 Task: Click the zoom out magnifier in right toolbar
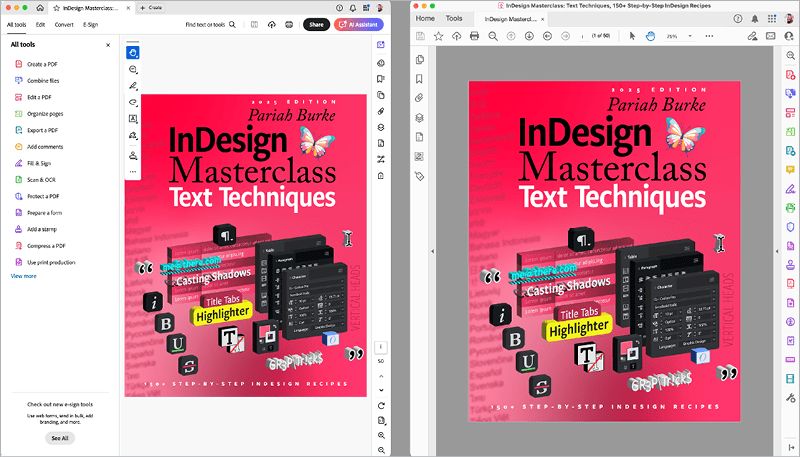(x=492, y=36)
